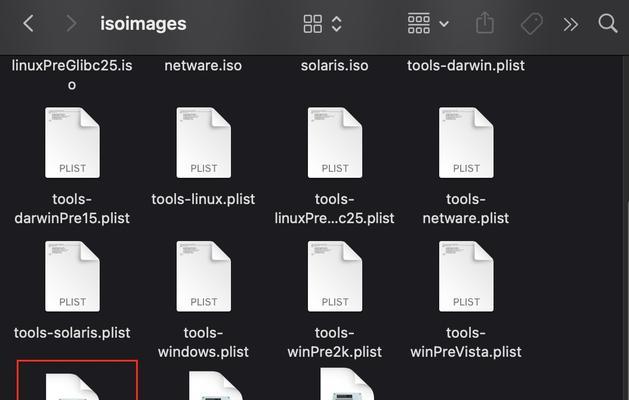Select the tools-winPre2k.plist file icon

coord(335,276)
